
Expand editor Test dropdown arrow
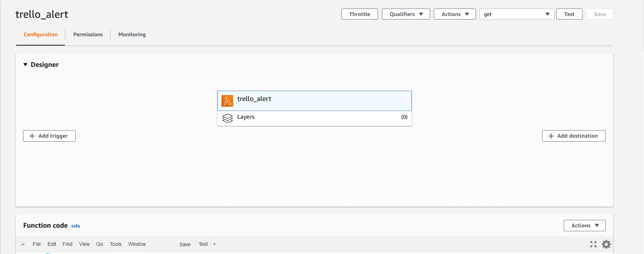[215, 244]
